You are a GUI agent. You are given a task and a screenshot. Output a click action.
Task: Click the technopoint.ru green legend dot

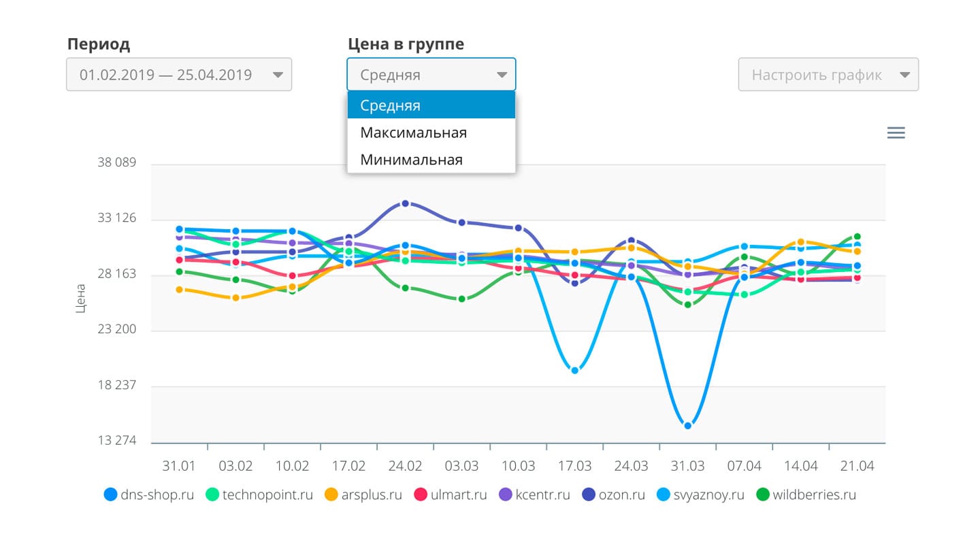[212, 494]
